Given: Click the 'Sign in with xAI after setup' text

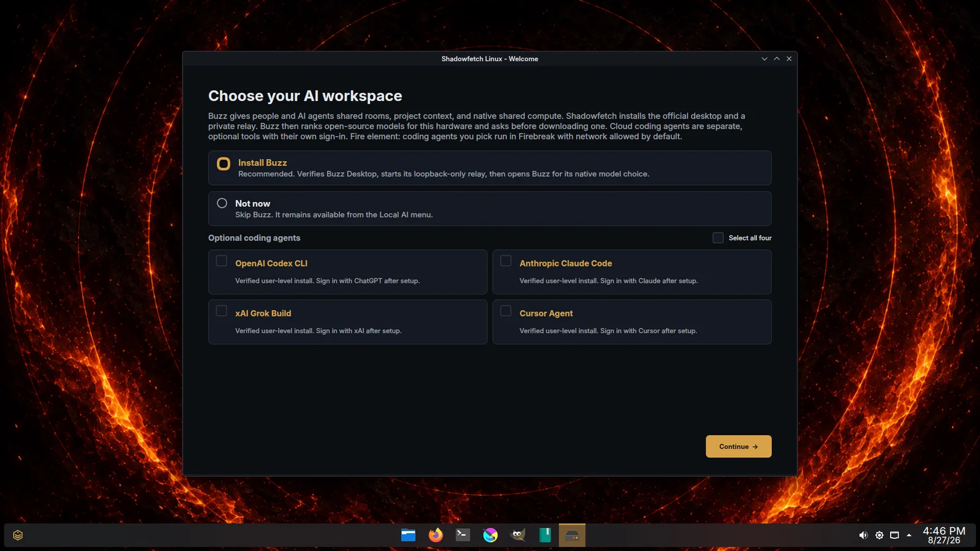Looking at the screenshot, I should 359,331.
